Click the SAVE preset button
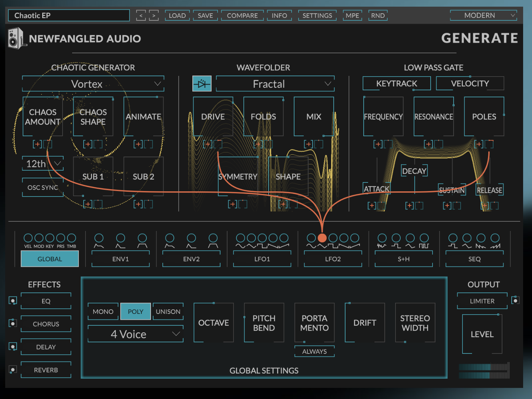532x399 pixels. pyautogui.click(x=205, y=15)
